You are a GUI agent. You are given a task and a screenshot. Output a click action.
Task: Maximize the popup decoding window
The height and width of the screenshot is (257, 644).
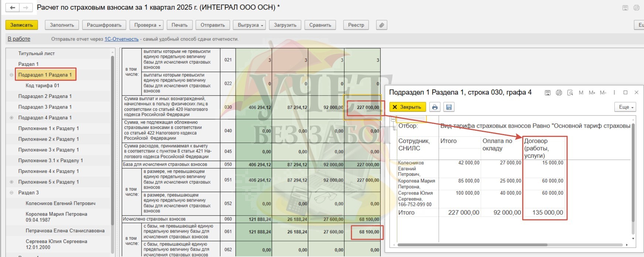coord(625,93)
